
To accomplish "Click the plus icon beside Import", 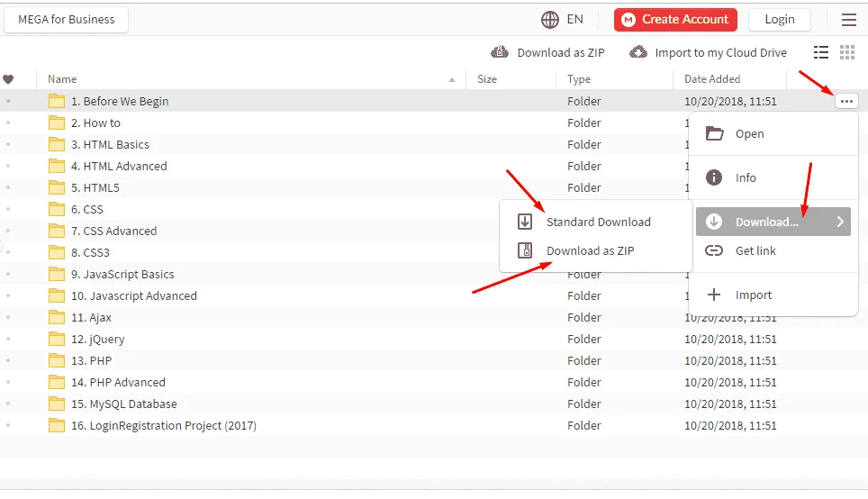I will 714,295.
